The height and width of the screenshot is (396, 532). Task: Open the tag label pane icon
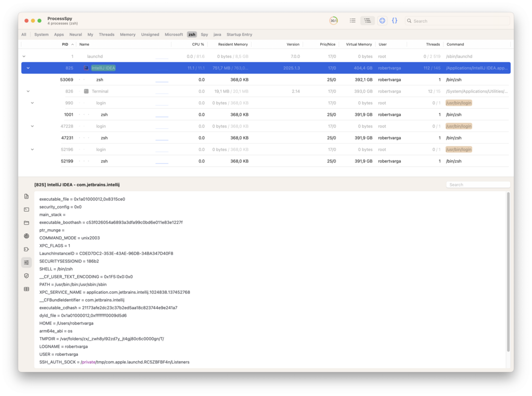26,249
